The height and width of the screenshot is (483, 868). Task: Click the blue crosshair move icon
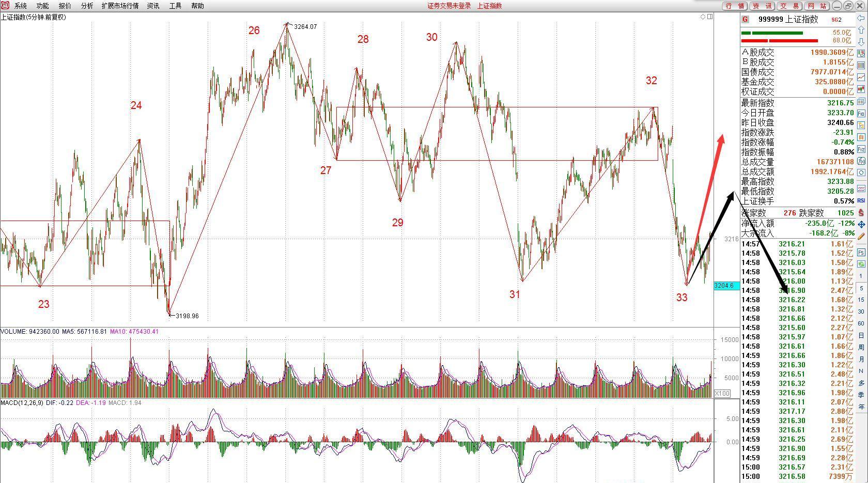coord(861,224)
